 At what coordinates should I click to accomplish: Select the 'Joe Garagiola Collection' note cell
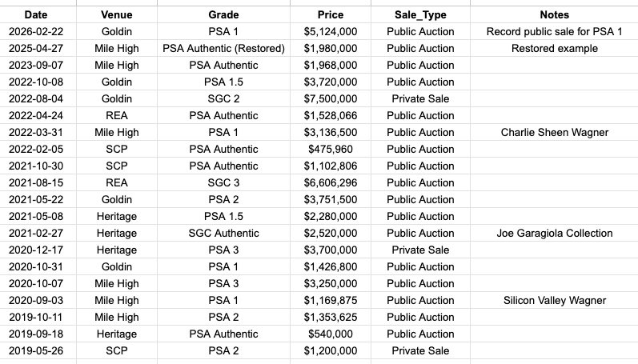click(x=554, y=234)
